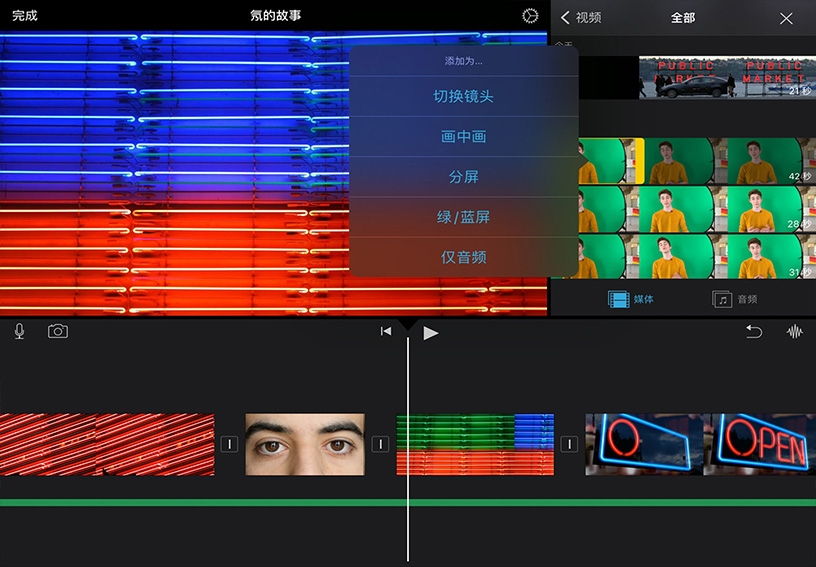
Task: Select 仅音频 option
Action: coord(463,257)
